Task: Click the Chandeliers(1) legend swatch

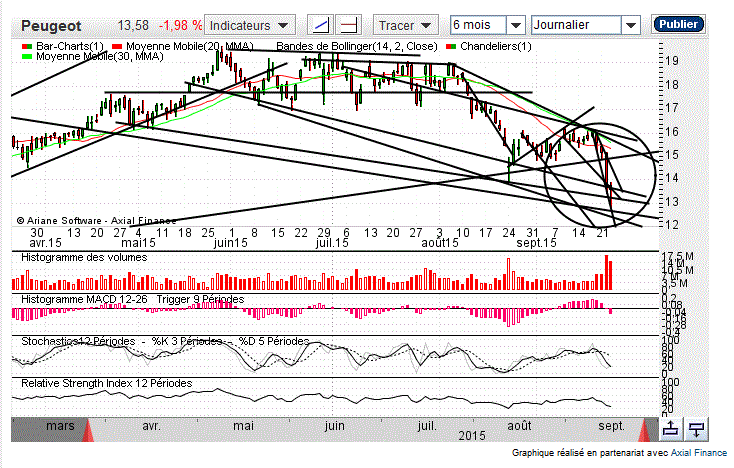Action: click(451, 47)
